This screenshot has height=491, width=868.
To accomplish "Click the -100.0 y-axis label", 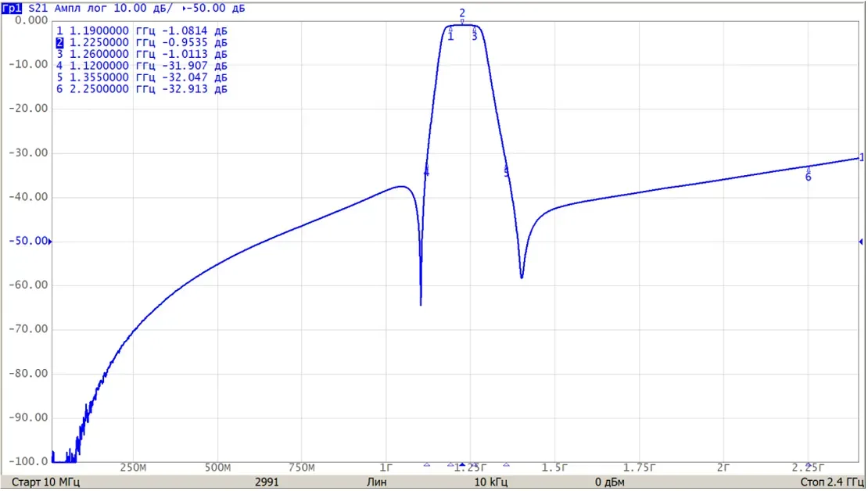I will click(29, 461).
